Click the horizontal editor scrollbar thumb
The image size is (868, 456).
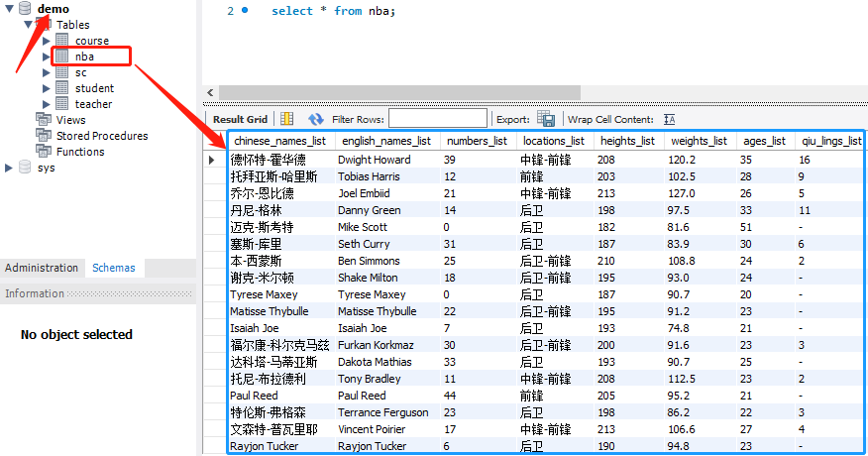tap(399, 92)
